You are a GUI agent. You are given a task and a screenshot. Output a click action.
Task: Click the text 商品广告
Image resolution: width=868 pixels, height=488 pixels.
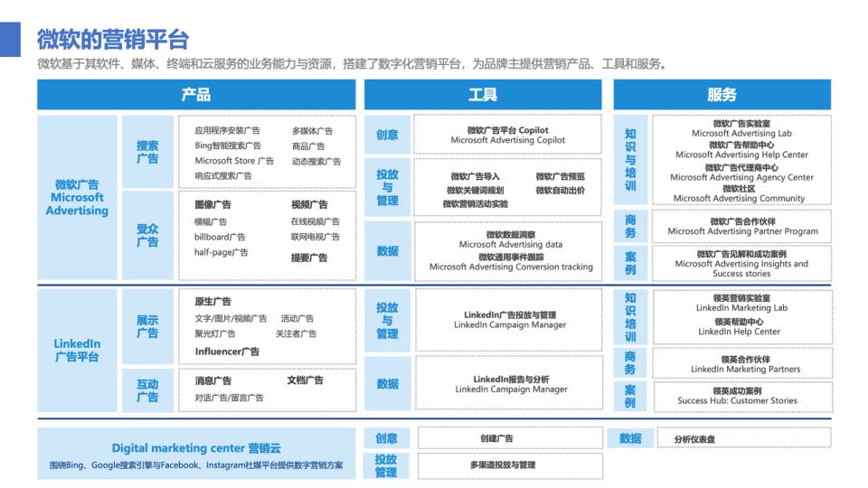308,146
